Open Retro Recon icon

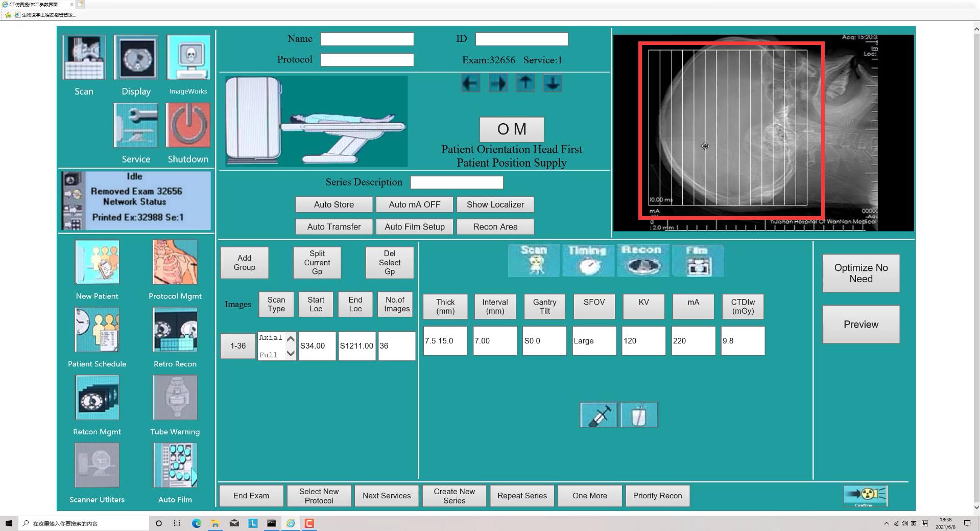coord(175,330)
